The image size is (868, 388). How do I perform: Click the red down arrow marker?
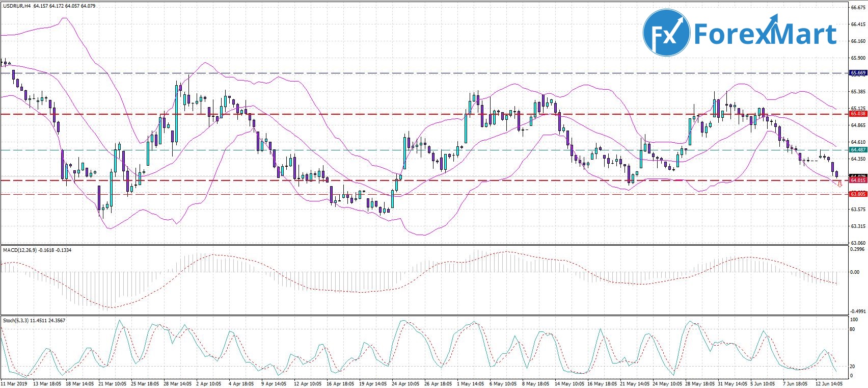coord(839,184)
